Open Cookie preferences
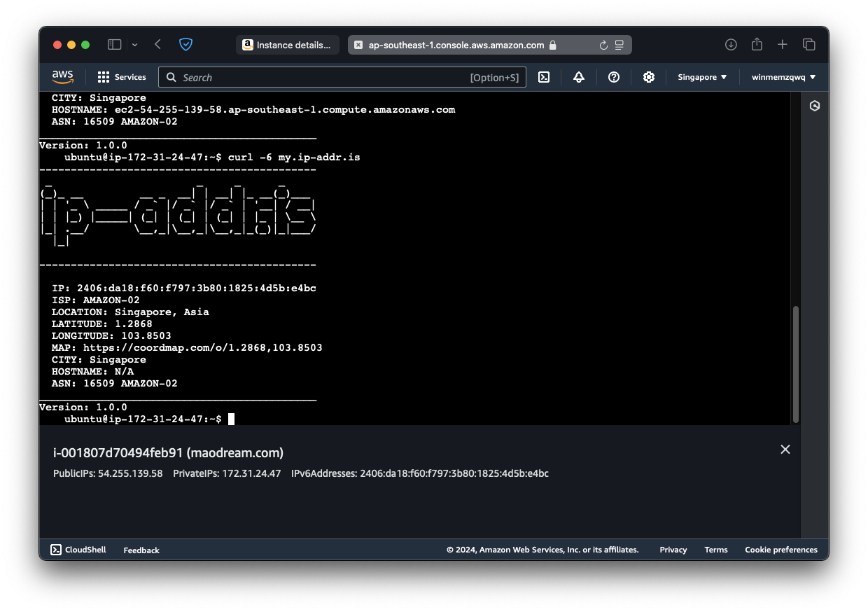 pos(781,550)
